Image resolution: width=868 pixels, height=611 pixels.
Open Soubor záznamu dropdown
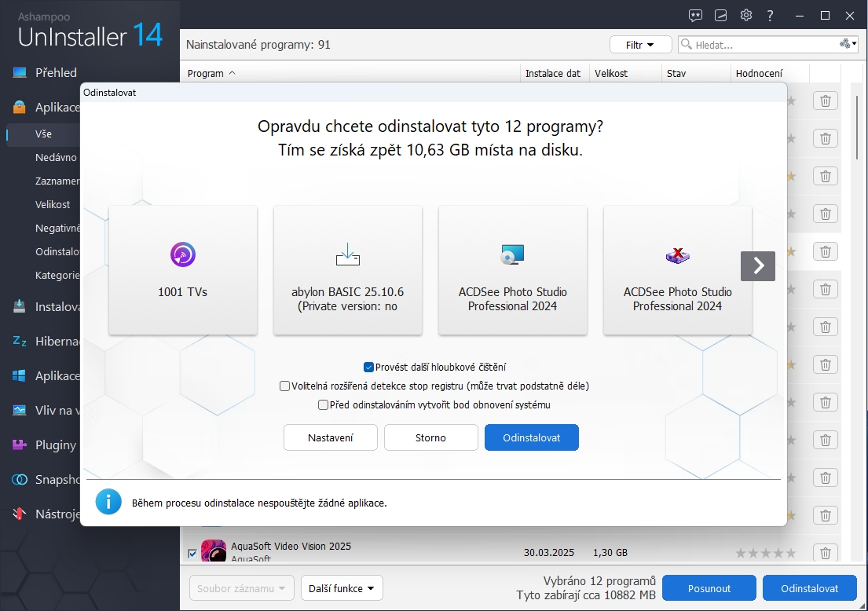pyautogui.click(x=241, y=588)
